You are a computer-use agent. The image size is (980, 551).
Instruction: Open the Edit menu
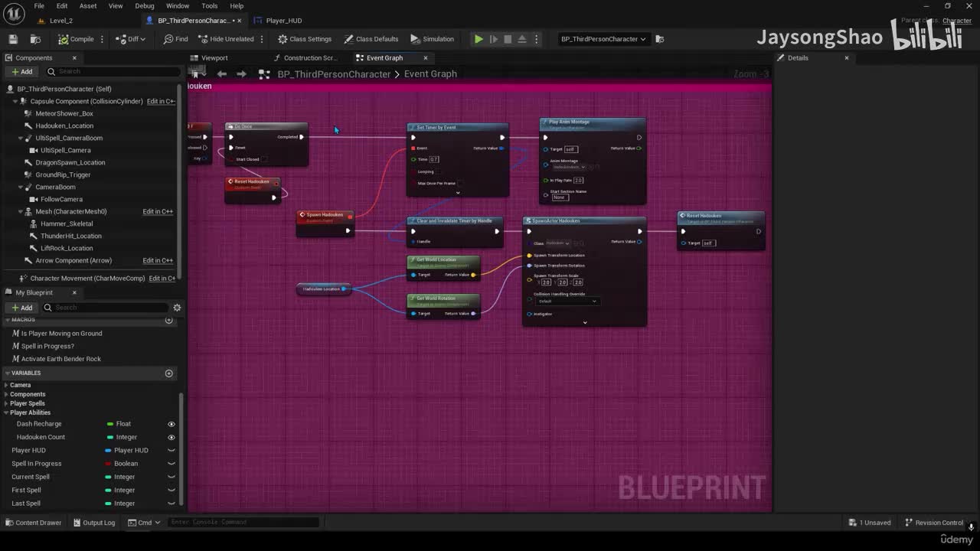pos(62,6)
